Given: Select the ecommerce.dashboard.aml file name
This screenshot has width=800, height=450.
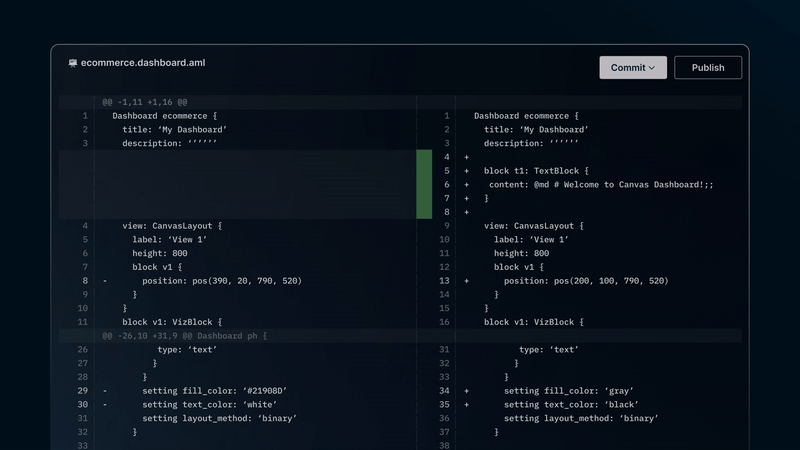Looking at the screenshot, I should [143, 63].
